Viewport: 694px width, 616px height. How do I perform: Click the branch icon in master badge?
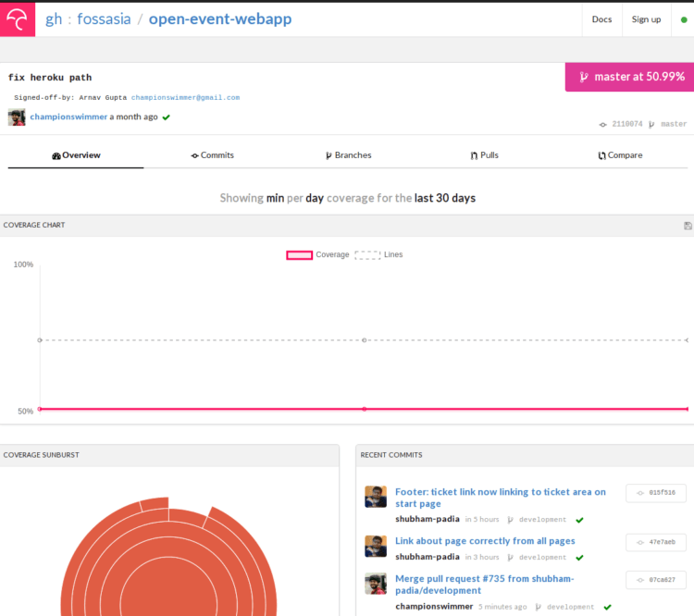(584, 77)
